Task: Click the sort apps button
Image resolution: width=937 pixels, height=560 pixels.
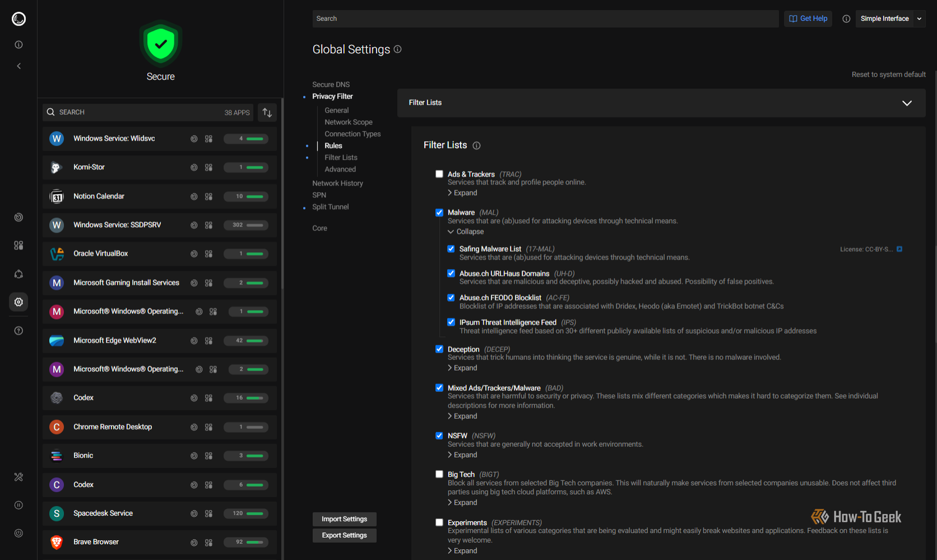Action: point(267,112)
